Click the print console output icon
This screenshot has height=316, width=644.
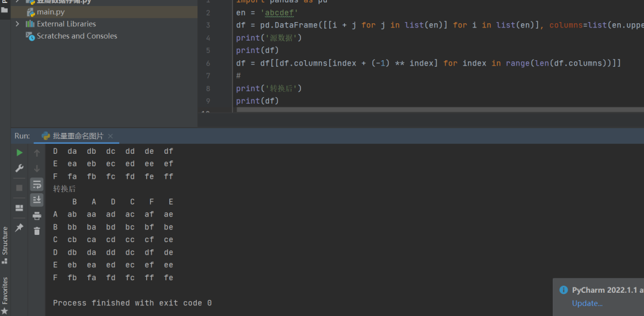(x=37, y=215)
